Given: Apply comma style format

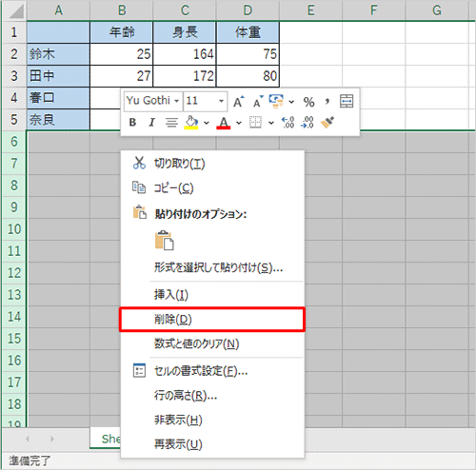Looking at the screenshot, I should click(x=327, y=102).
